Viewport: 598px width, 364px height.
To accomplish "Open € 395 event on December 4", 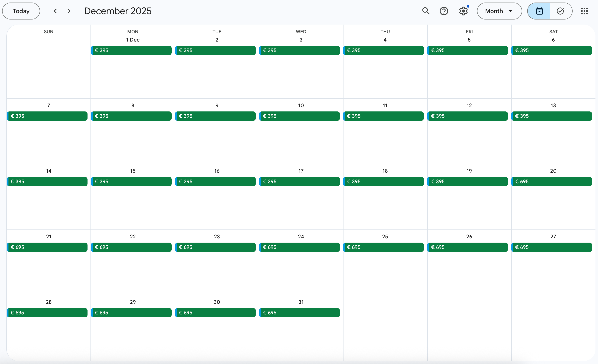I will (x=384, y=50).
